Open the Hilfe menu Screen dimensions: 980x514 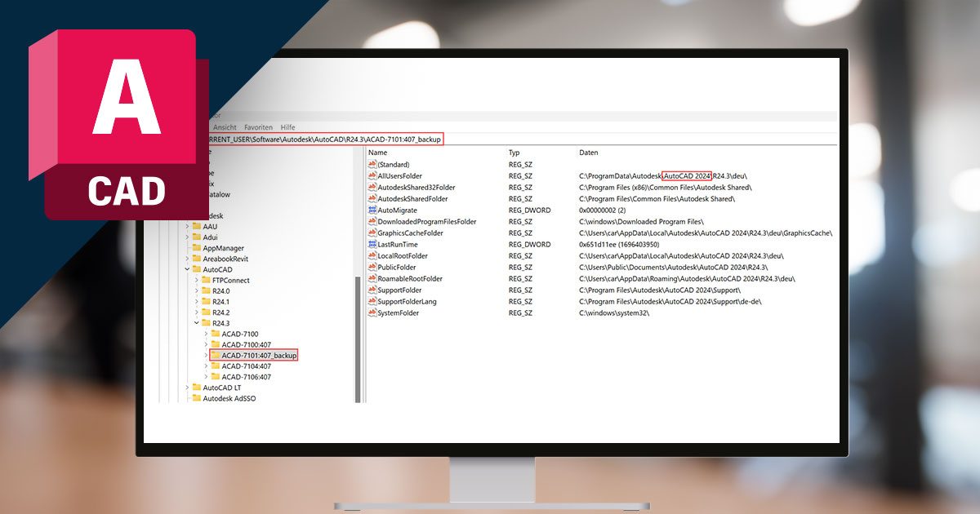[287, 127]
